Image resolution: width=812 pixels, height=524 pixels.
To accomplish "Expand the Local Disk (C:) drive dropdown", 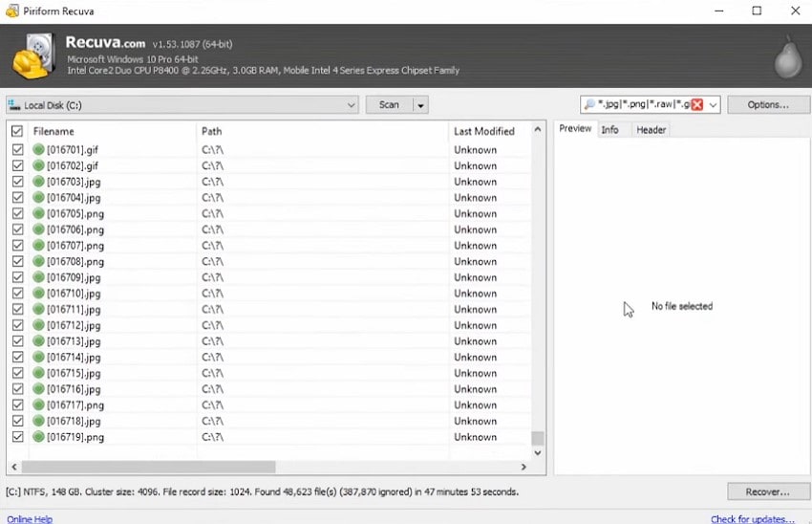I will point(351,105).
